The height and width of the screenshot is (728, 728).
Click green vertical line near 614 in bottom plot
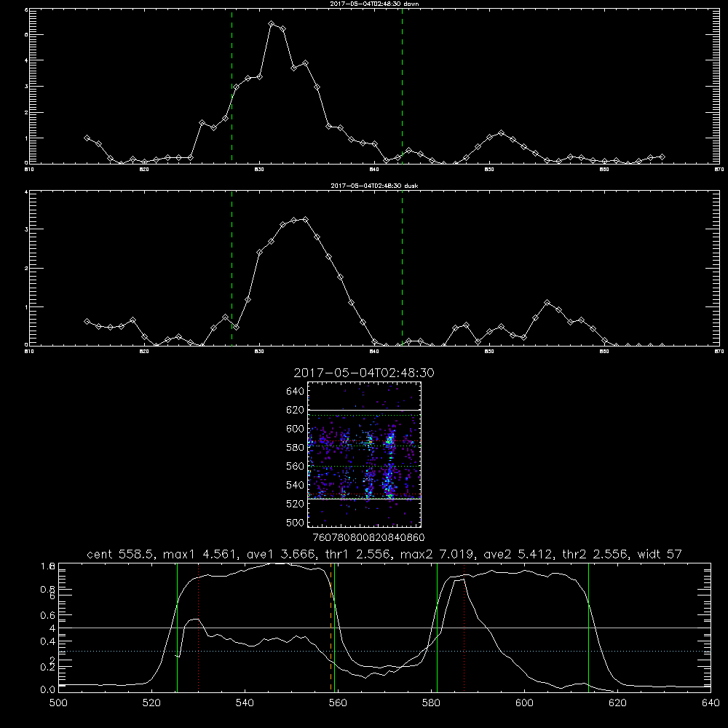pos(588,627)
